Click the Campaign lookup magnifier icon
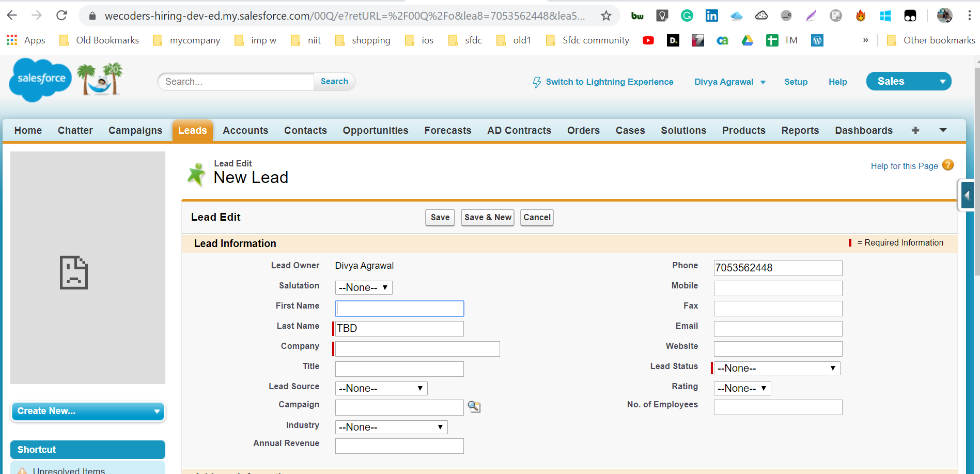The image size is (980, 474). (474, 407)
